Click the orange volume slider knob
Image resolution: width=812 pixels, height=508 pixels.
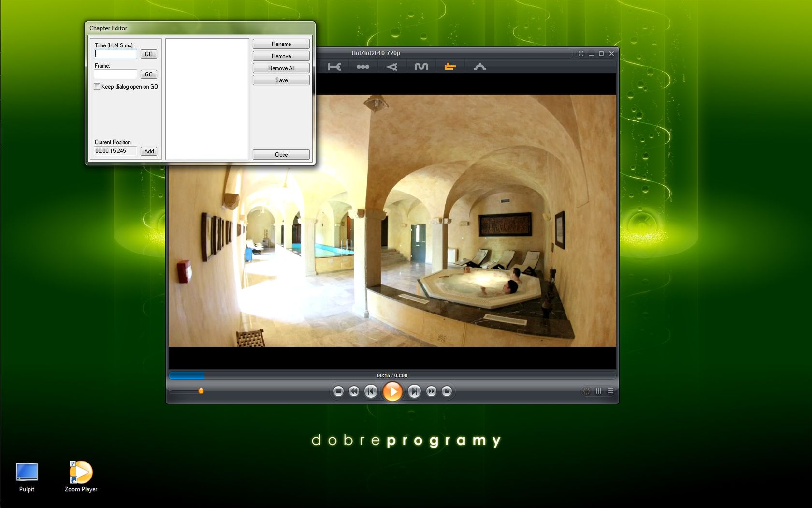tap(201, 391)
